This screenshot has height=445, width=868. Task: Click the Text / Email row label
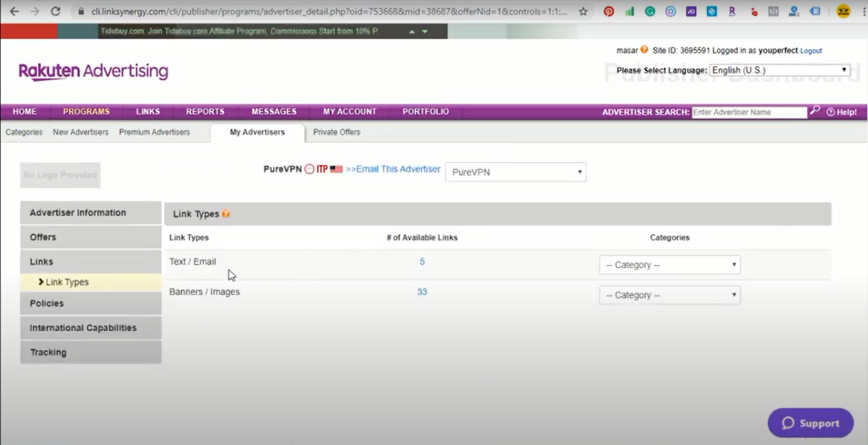coord(193,262)
